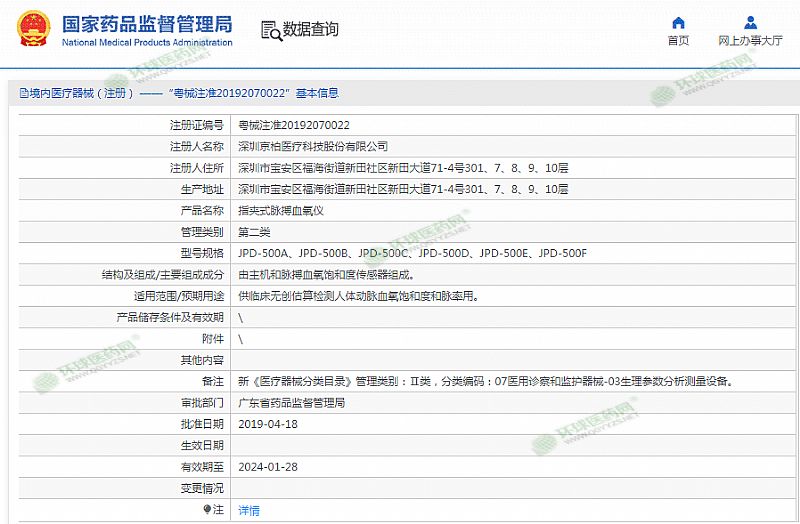
Task: Click the home house icon
Action: pos(678,22)
